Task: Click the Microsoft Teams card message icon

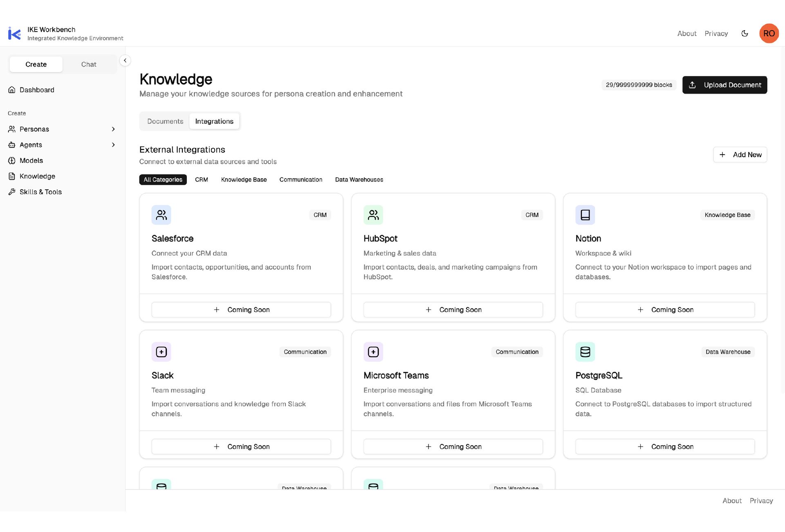Action: coord(373,352)
